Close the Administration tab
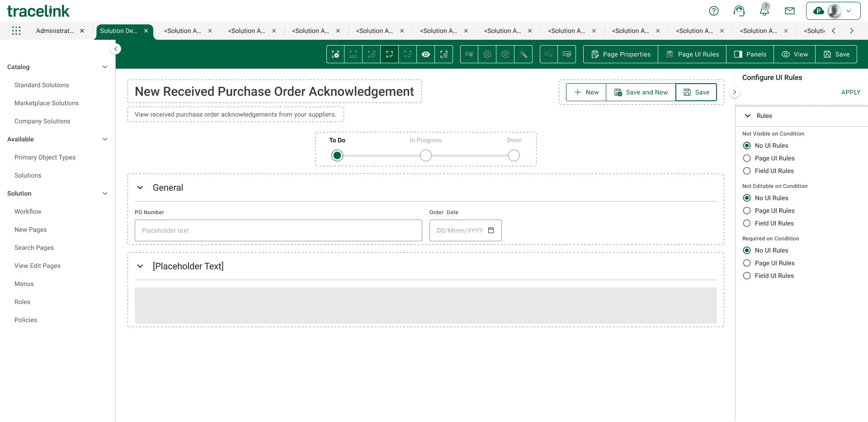 tap(82, 31)
